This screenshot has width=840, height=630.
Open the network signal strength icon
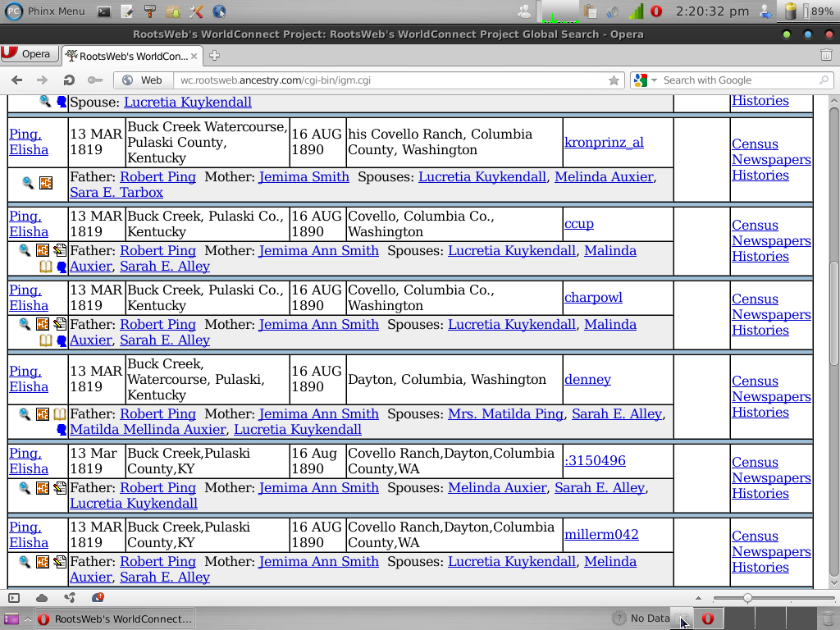pos(636,11)
